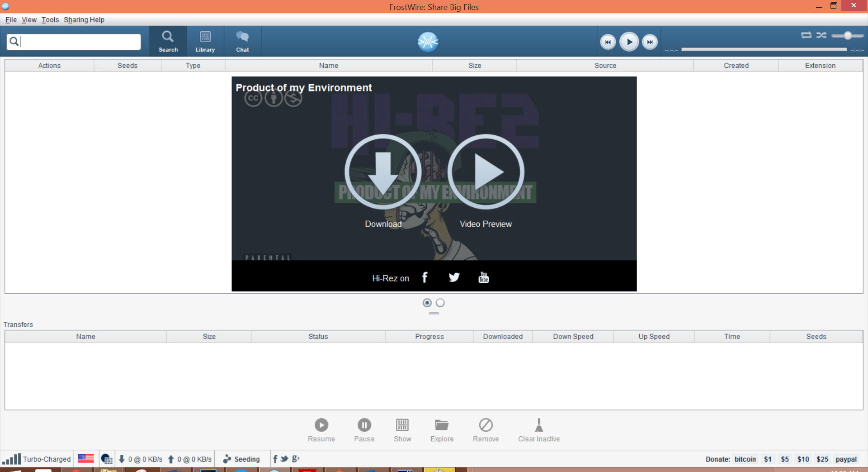Click the non-commercial license icon

pyautogui.click(x=293, y=98)
